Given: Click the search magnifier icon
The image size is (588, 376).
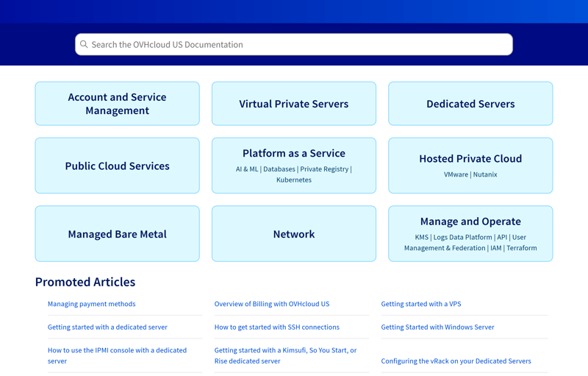Looking at the screenshot, I should [x=84, y=44].
